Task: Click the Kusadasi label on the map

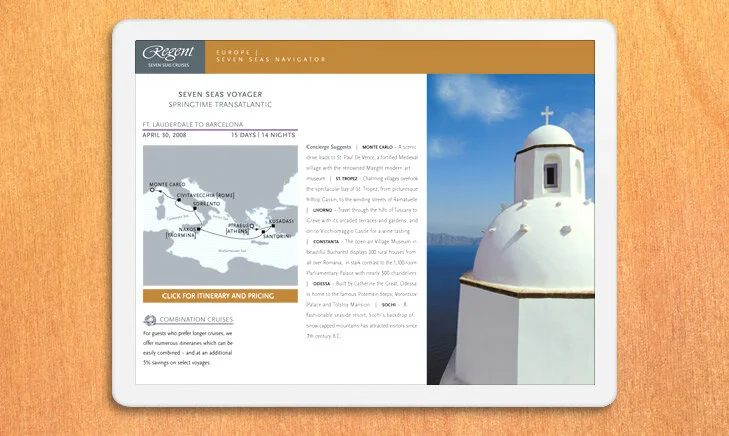Action: [x=281, y=221]
